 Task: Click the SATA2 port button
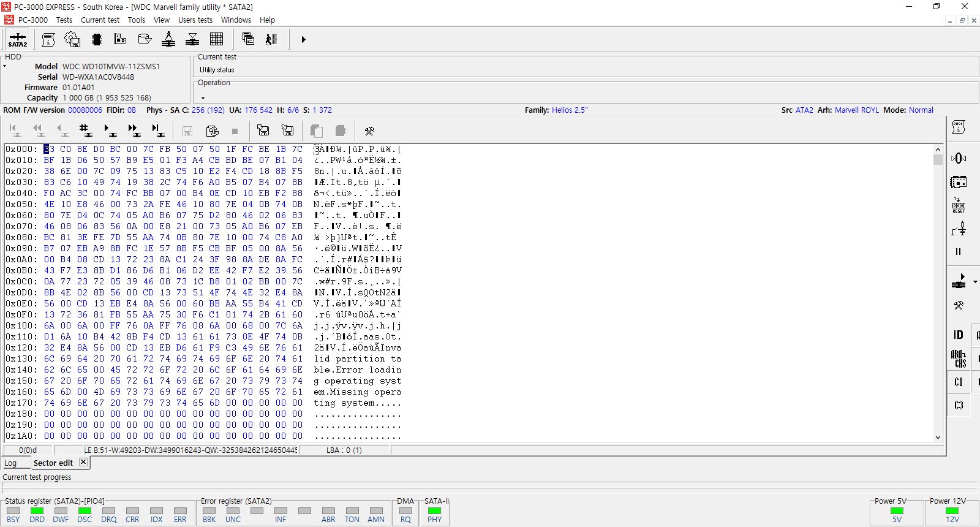17,40
